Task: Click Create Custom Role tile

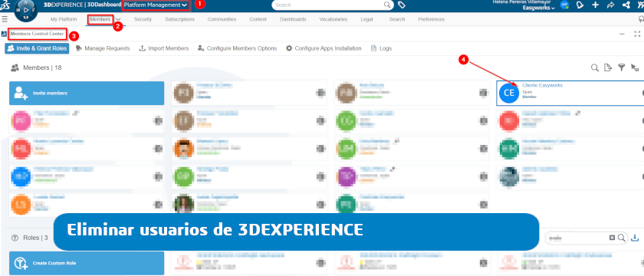Action: click(87, 263)
